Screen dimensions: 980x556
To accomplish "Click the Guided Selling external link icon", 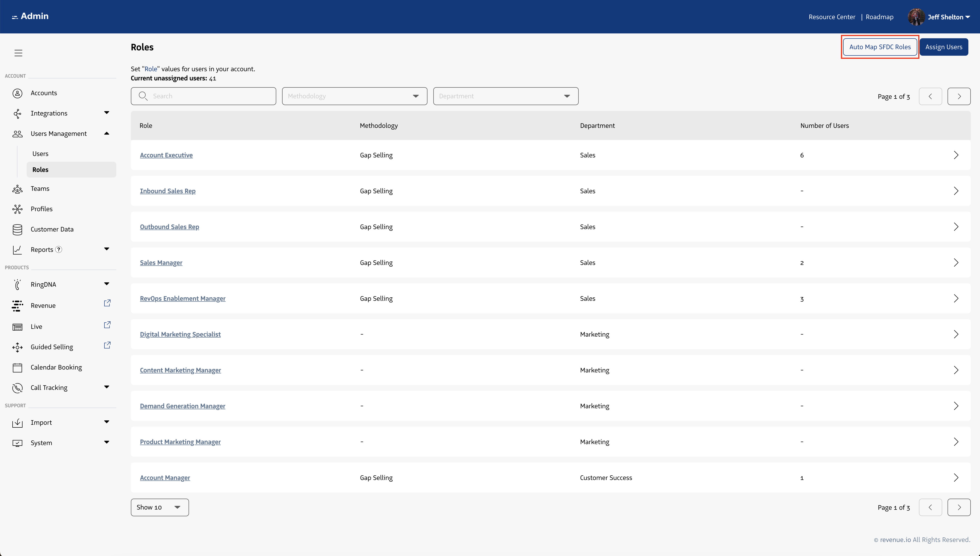I will 107,345.
